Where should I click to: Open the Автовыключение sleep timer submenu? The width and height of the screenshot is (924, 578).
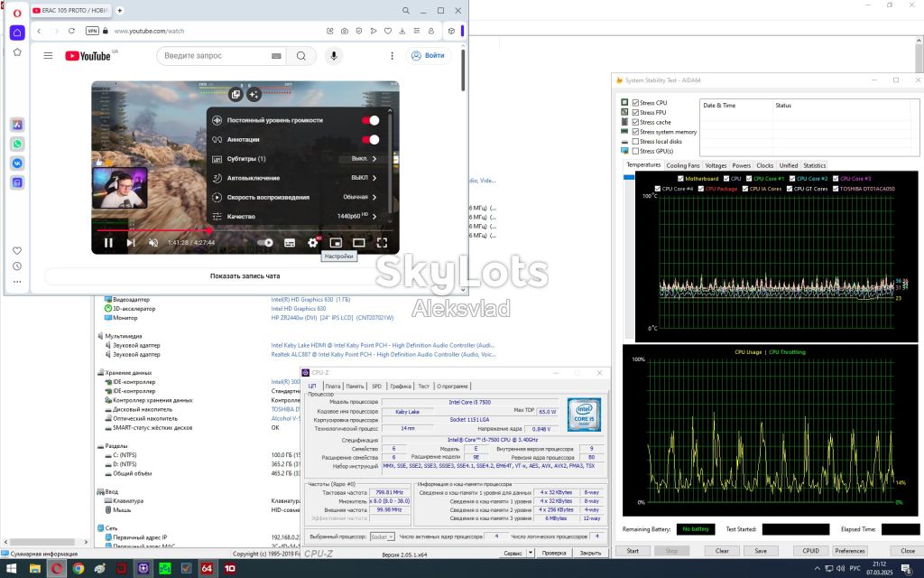tap(295, 178)
